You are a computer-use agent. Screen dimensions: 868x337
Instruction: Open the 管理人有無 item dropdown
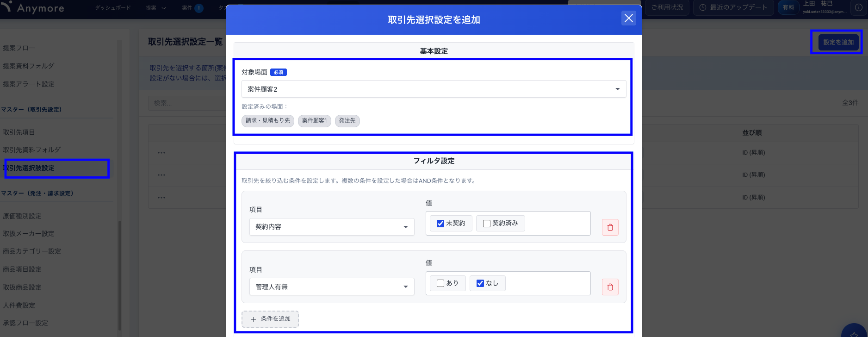[332, 287]
